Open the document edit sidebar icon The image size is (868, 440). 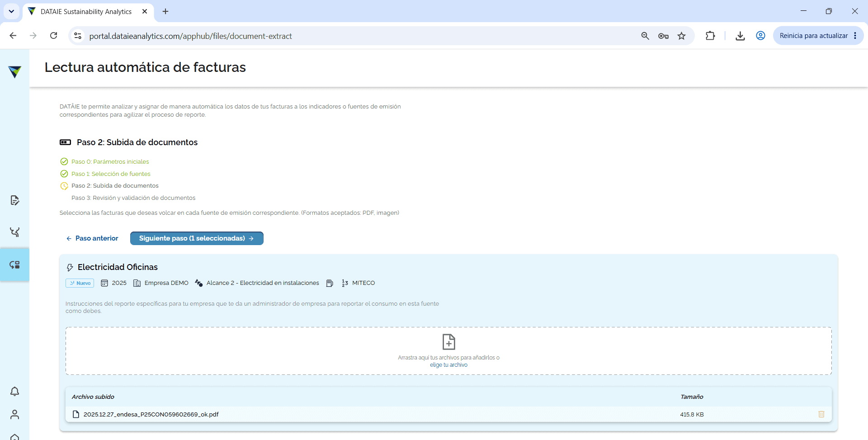(x=15, y=200)
